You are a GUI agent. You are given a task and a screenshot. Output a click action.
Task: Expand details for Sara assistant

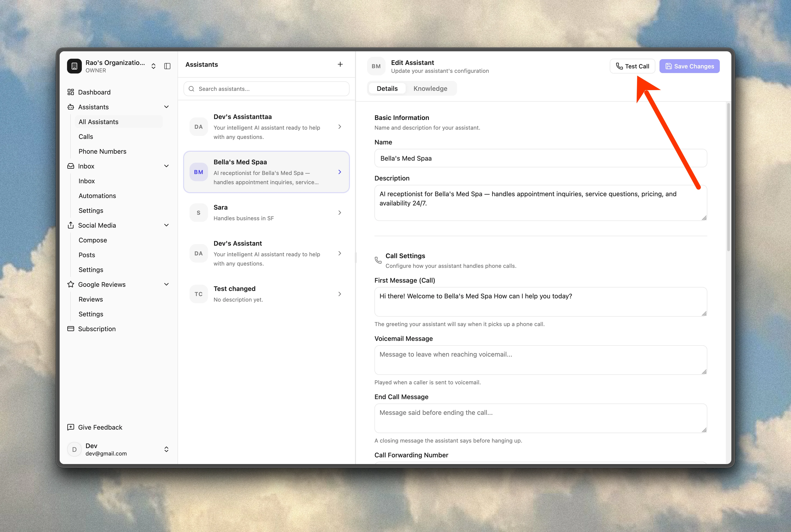340,212
